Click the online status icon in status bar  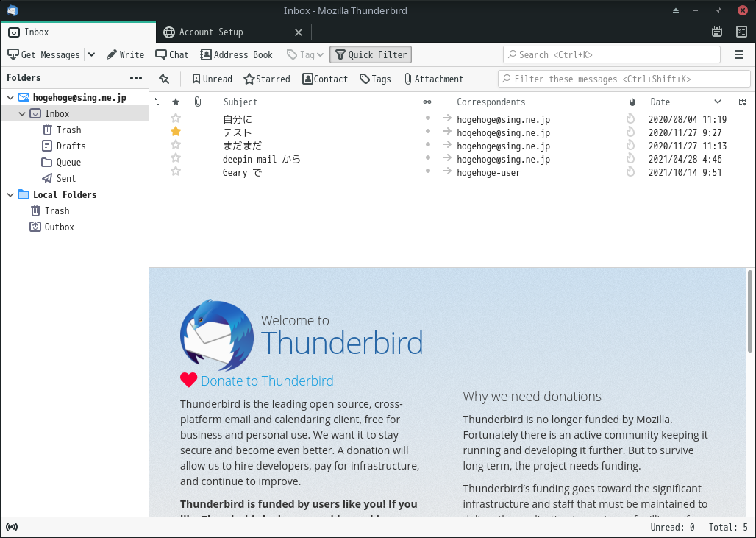click(x=12, y=527)
